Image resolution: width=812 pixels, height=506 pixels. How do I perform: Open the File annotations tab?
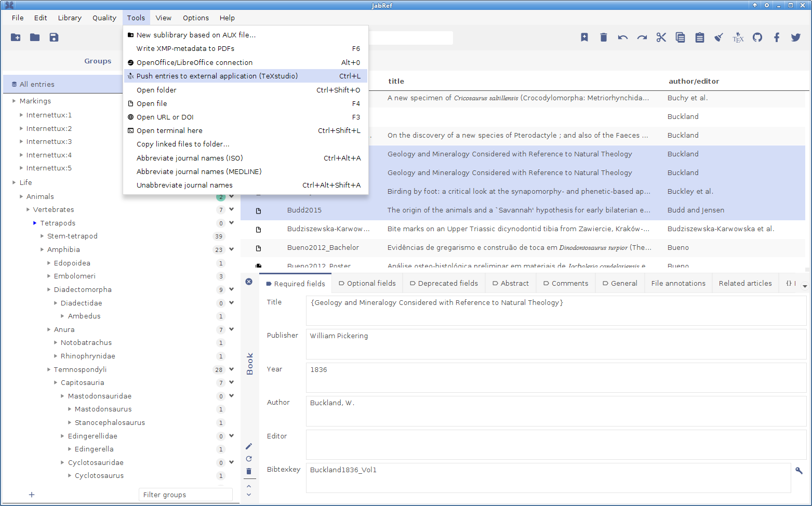(x=678, y=283)
